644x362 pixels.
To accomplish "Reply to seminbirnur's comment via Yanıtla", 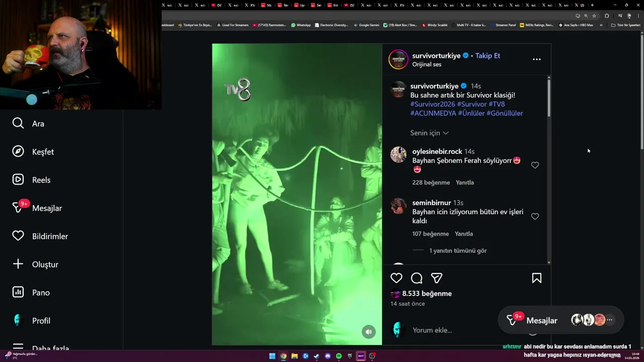I will pyautogui.click(x=464, y=234).
